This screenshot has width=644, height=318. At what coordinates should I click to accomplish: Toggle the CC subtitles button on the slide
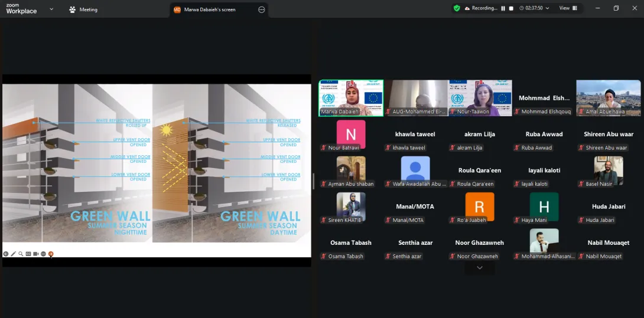pos(28,254)
